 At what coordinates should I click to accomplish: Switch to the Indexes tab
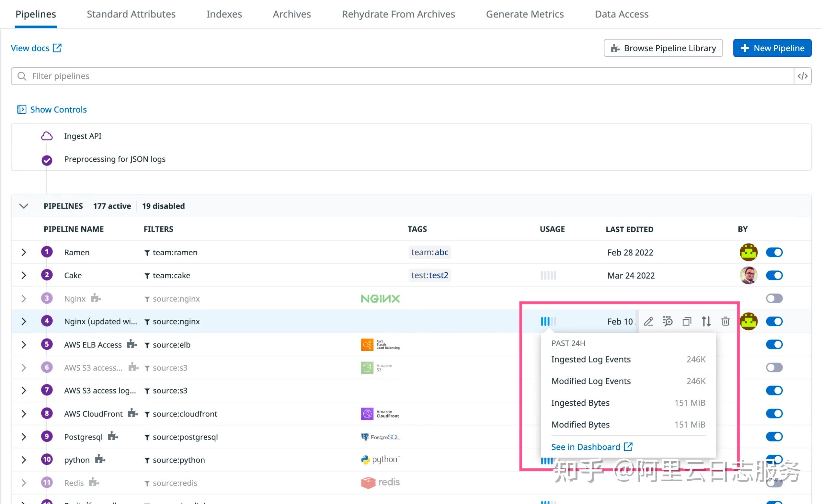(224, 14)
